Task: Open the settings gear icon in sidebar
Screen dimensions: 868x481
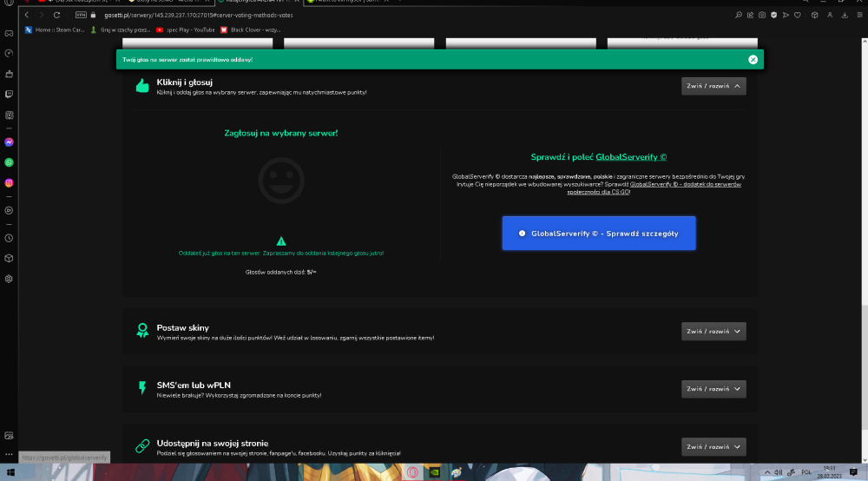Action: point(9,279)
